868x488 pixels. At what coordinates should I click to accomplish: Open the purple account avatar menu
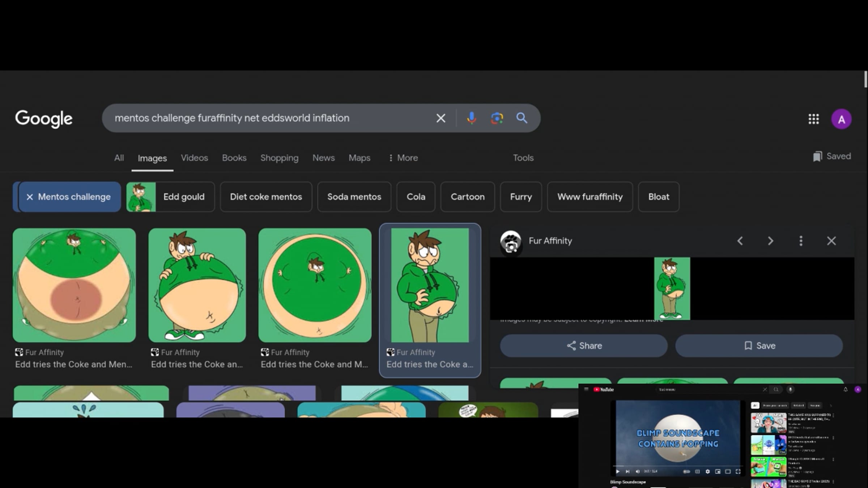[841, 119]
